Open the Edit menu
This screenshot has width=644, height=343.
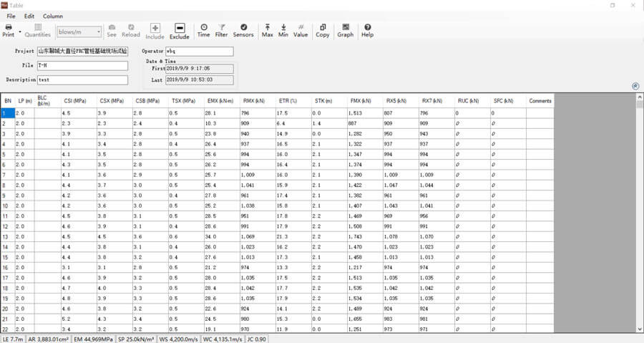[x=29, y=16]
